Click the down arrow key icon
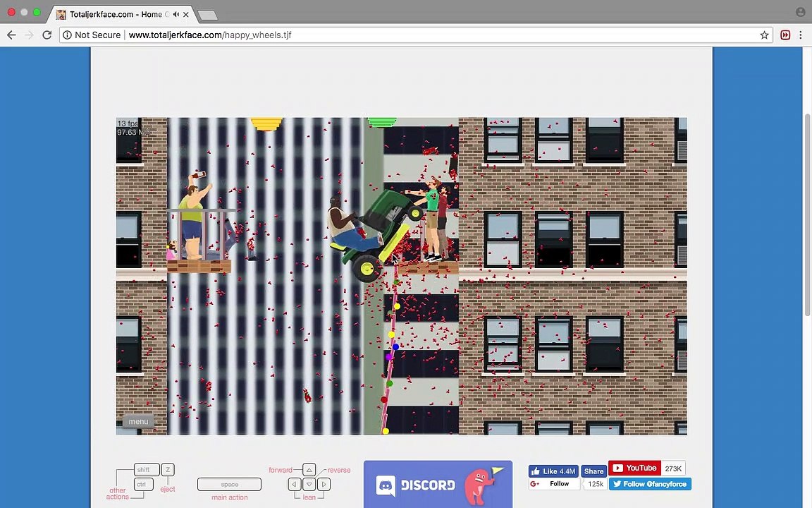This screenshot has height=508, width=812. [309, 484]
